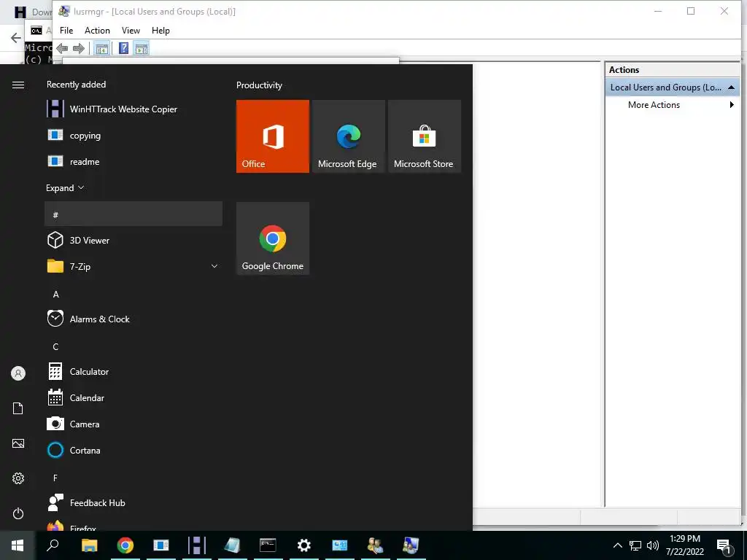The height and width of the screenshot is (560, 747).
Task: Open Settings gear in Start sidebar
Action: pos(18,478)
